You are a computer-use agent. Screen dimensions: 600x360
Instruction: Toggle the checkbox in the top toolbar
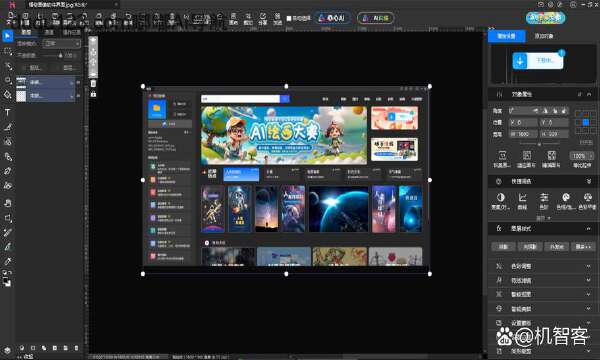(289, 18)
